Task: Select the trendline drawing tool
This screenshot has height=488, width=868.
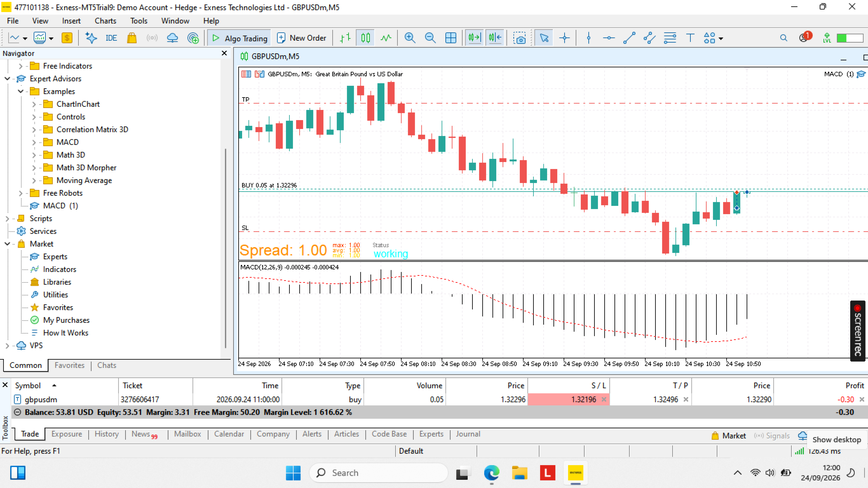Action: [x=629, y=38]
